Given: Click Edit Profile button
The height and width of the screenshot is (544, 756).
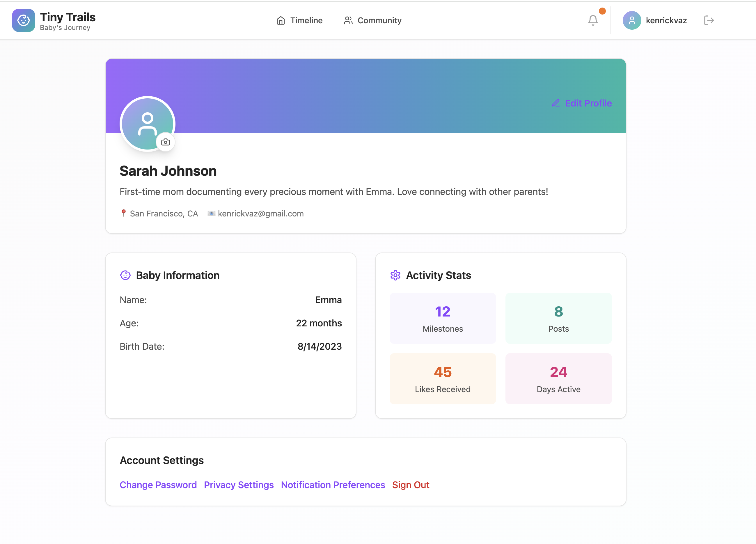Looking at the screenshot, I should pos(582,103).
